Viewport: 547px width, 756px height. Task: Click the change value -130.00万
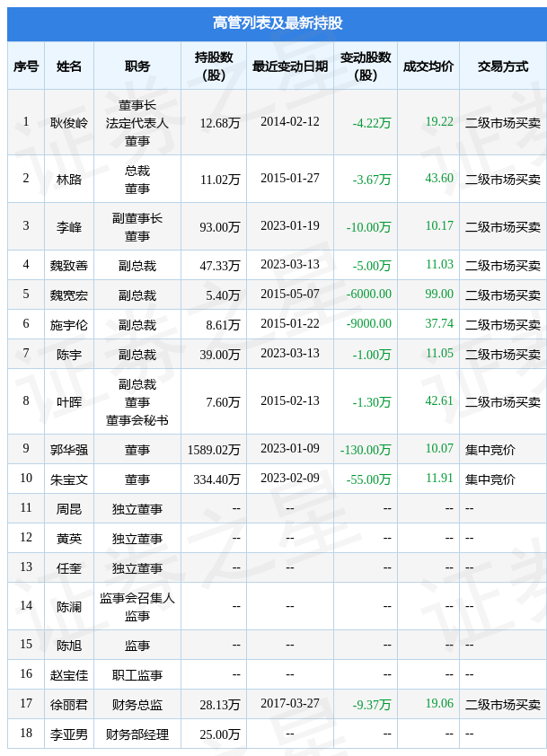[x=366, y=449]
